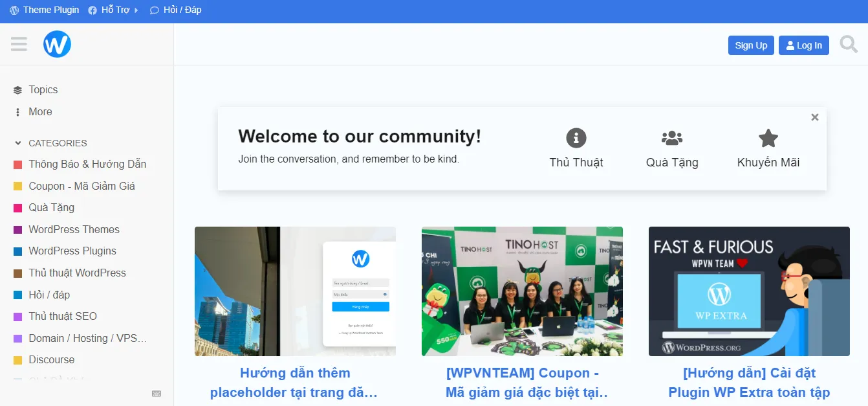Open Quà Tặng category in sidebar
This screenshot has height=406, width=868.
point(51,208)
